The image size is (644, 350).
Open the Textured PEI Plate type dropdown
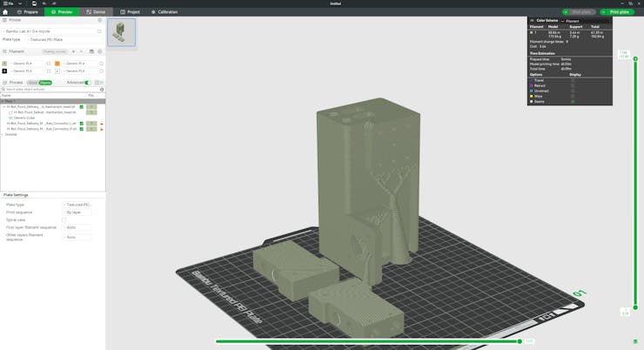pos(64,39)
